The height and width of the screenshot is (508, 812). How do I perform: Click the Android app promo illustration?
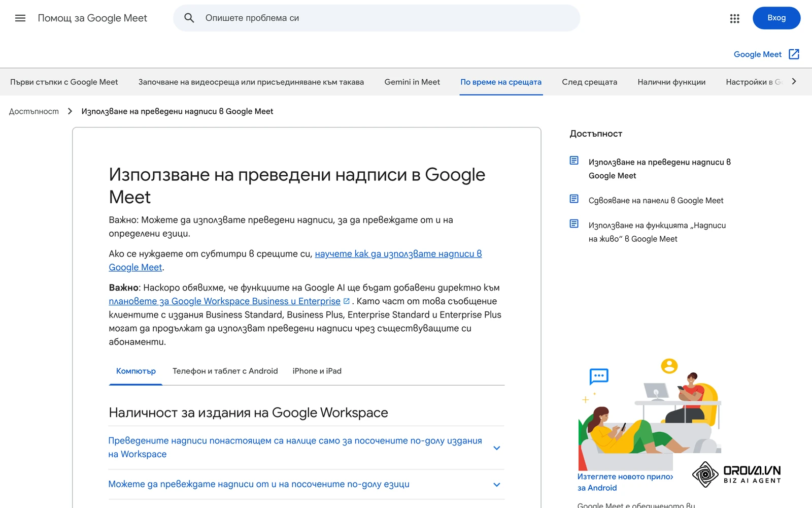[650, 414]
